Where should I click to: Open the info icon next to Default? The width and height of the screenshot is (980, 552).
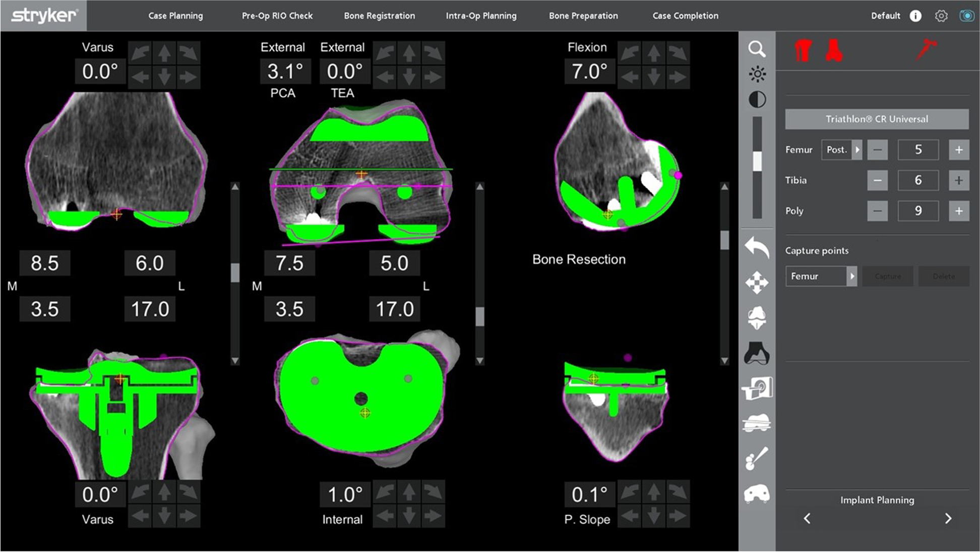[915, 16]
